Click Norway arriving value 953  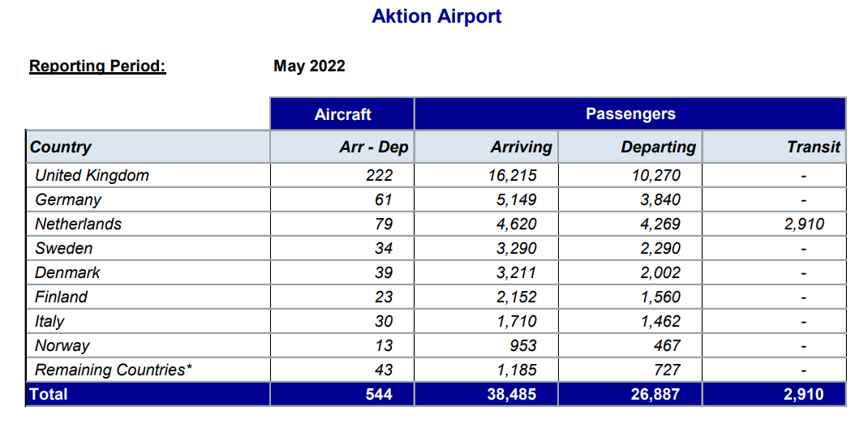click(522, 345)
